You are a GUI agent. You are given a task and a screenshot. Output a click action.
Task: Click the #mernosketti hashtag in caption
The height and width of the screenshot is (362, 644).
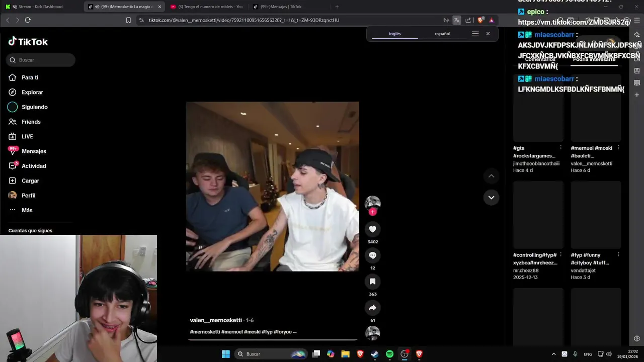point(205,332)
